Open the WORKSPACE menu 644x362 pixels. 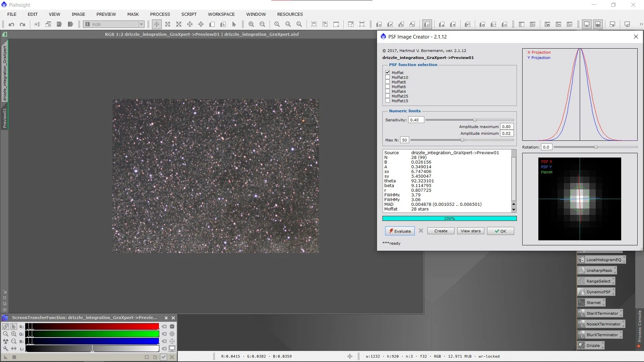221,14
